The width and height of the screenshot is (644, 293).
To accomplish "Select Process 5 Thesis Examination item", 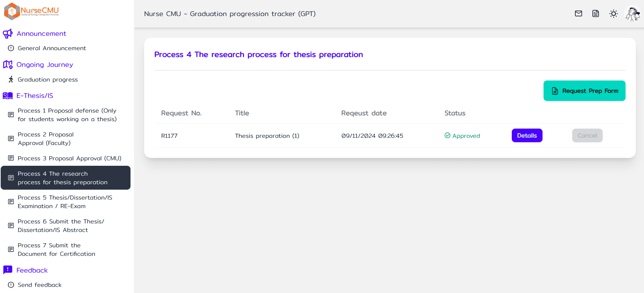I will [65, 202].
